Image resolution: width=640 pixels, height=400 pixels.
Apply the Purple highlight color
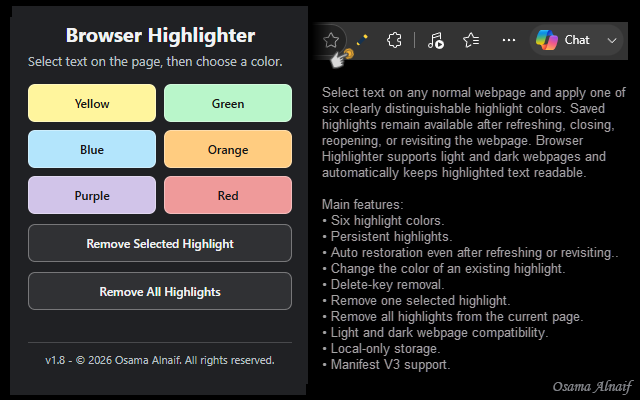coord(92,196)
